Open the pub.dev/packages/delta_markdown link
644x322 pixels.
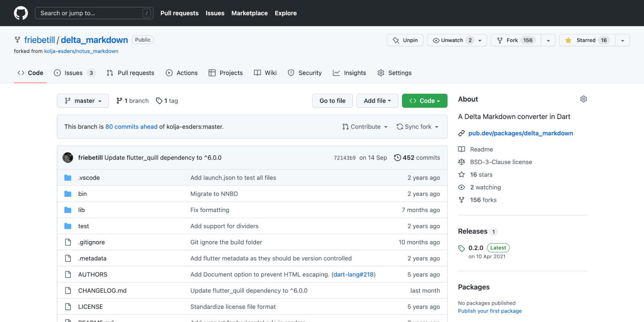pos(520,133)
